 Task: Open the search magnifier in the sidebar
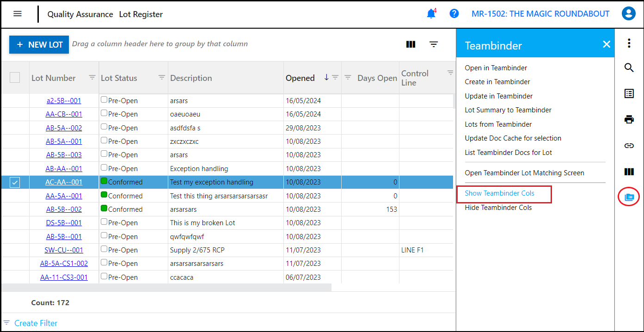coord(629,68)
